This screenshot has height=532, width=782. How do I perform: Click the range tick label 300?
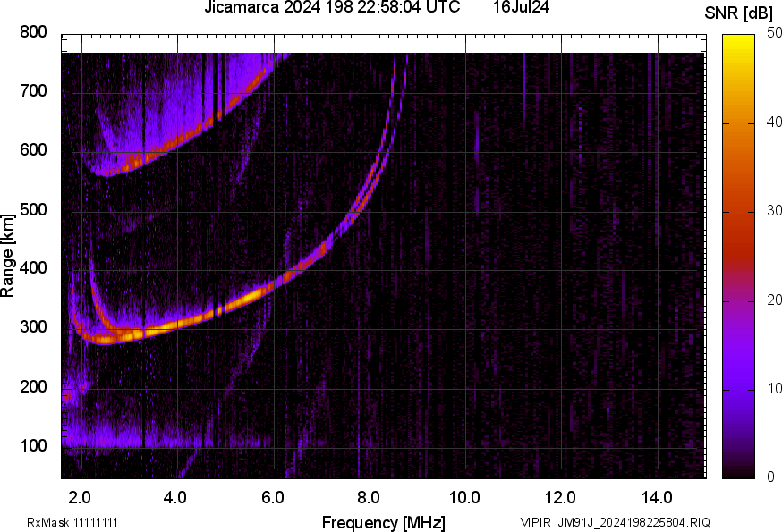[x=33, y=327]
